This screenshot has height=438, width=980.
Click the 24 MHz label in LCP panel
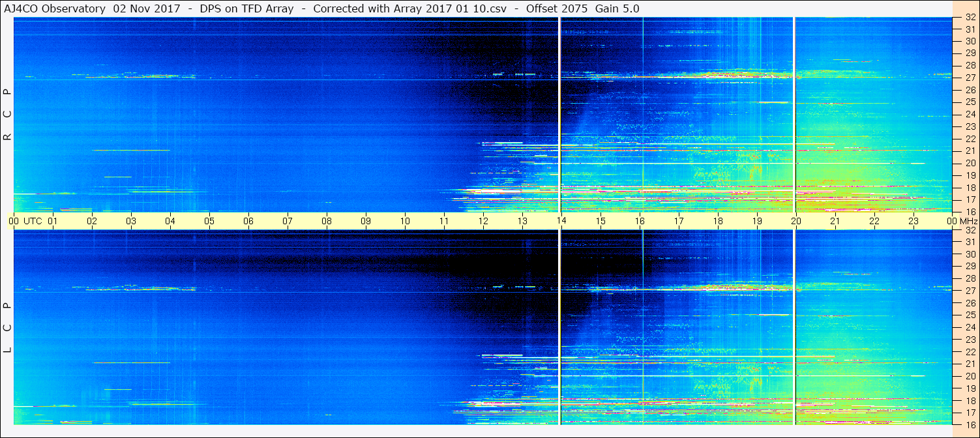(x=970, y=327)
